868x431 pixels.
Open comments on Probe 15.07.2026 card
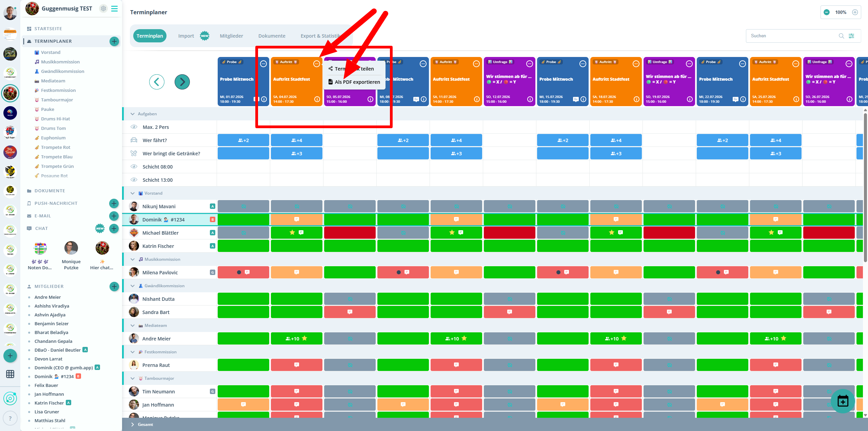(576, 99)
